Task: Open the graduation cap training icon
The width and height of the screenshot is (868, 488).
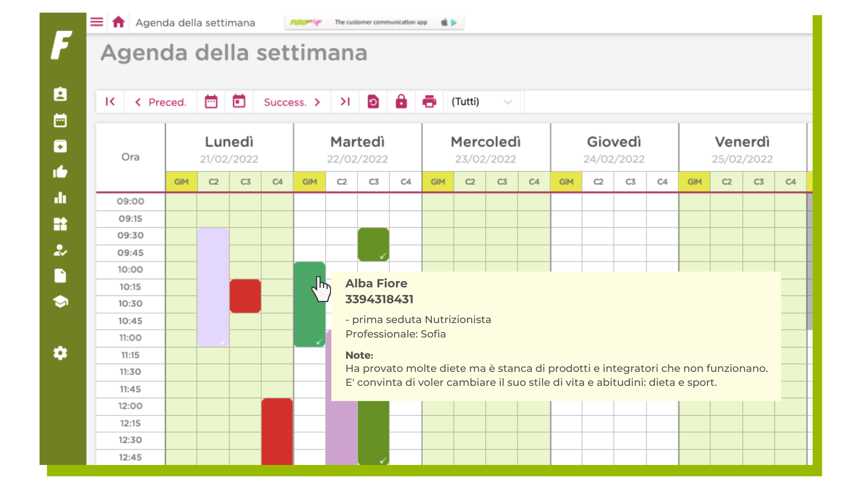Action: [x=60, y=301]
